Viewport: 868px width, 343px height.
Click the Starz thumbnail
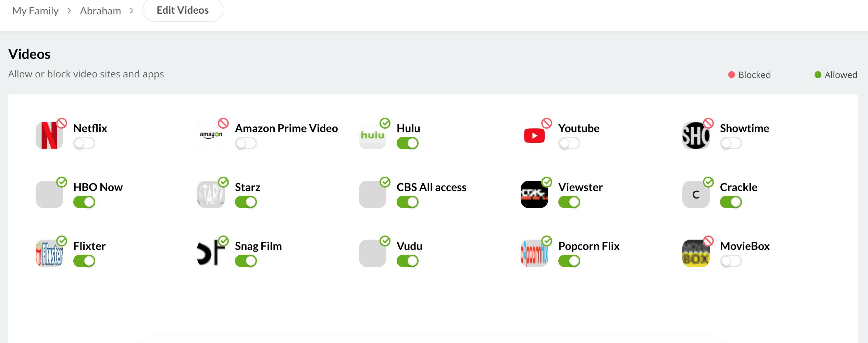211,194
